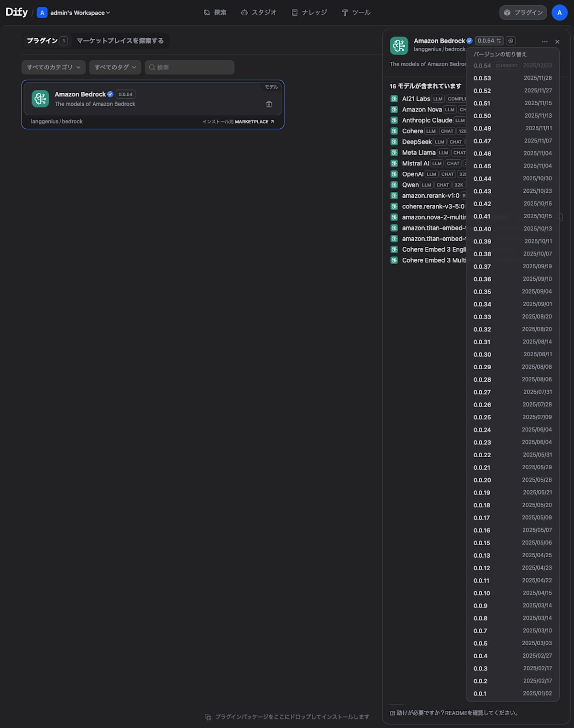Expand the すべてのカテゴリ filter

pos(54,67)
